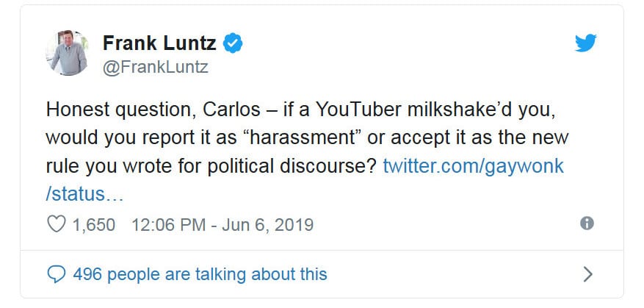Open the tweet info icon

pos(586,223)
